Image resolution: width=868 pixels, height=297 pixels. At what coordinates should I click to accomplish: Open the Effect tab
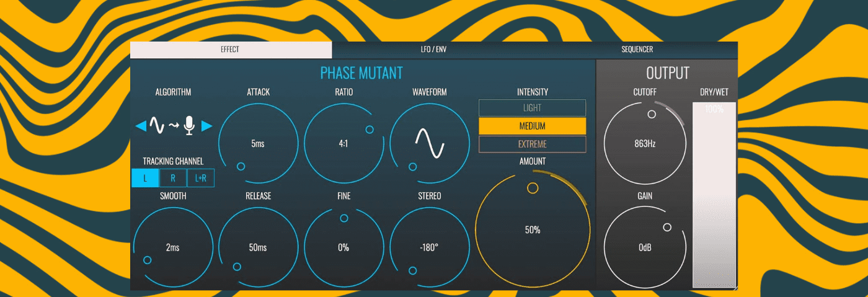(231, 50)
